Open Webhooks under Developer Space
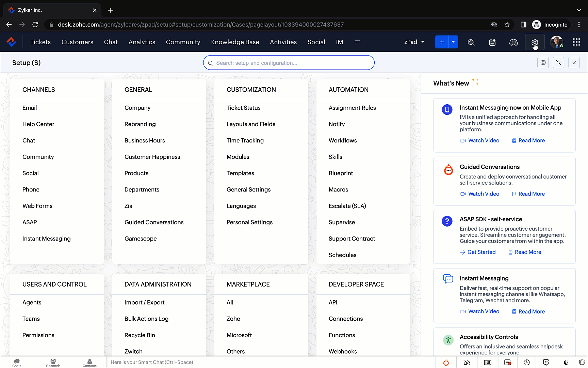Viewport: 588px width, 368px height. point(343,351)
